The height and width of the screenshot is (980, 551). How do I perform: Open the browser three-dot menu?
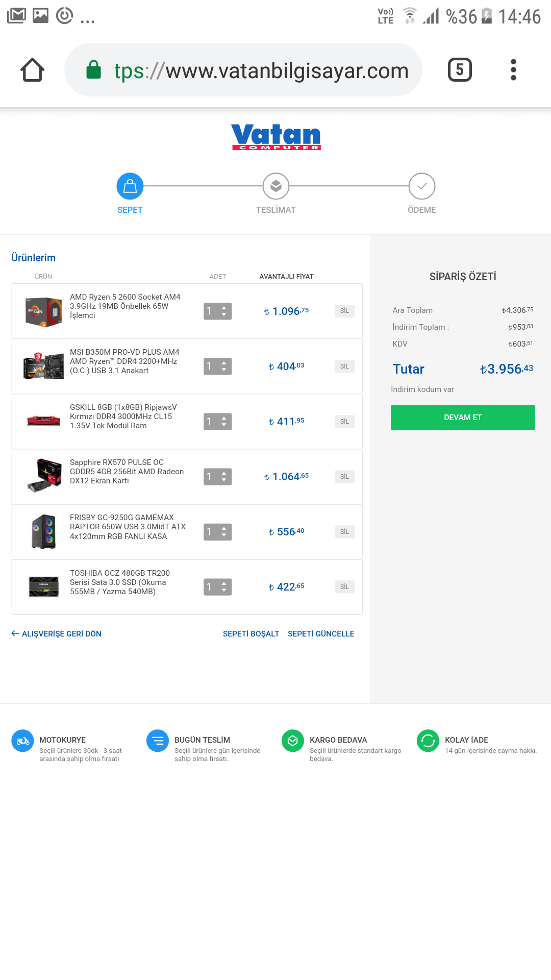(x=513, y=70)
